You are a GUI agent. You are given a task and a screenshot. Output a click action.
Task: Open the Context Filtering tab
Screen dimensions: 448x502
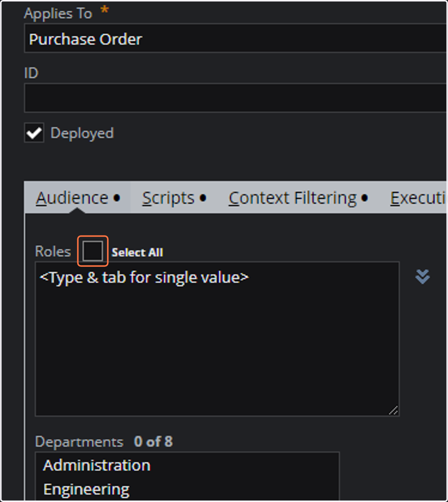pyautogui.click(x=298, y=198)
